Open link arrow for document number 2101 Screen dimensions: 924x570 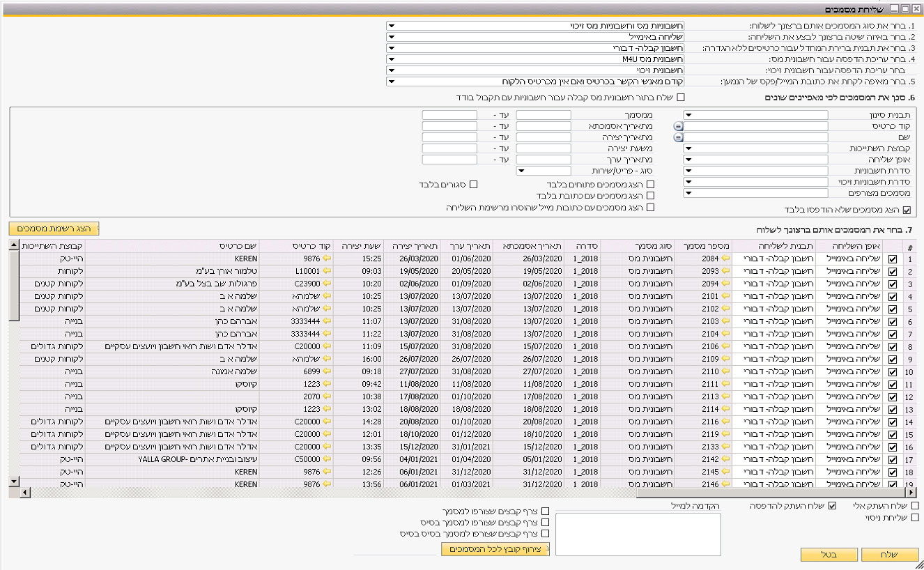(x=725, y=296)
